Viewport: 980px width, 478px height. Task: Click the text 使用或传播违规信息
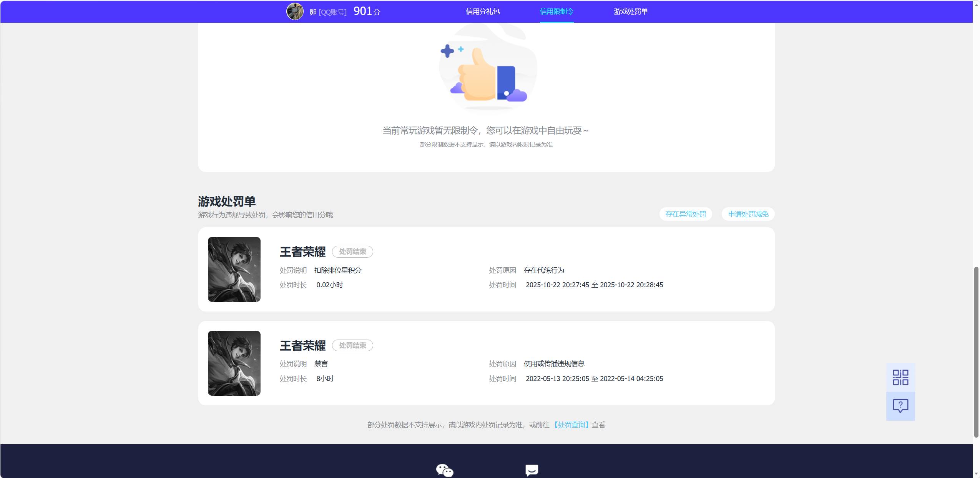click(x=554, y=364)
